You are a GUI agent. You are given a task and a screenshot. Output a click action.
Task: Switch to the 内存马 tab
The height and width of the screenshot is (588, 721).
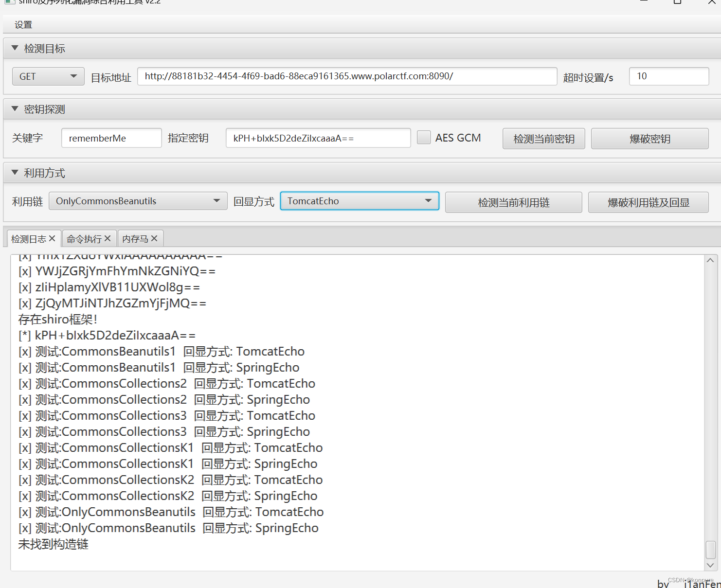tap(135, 239)
